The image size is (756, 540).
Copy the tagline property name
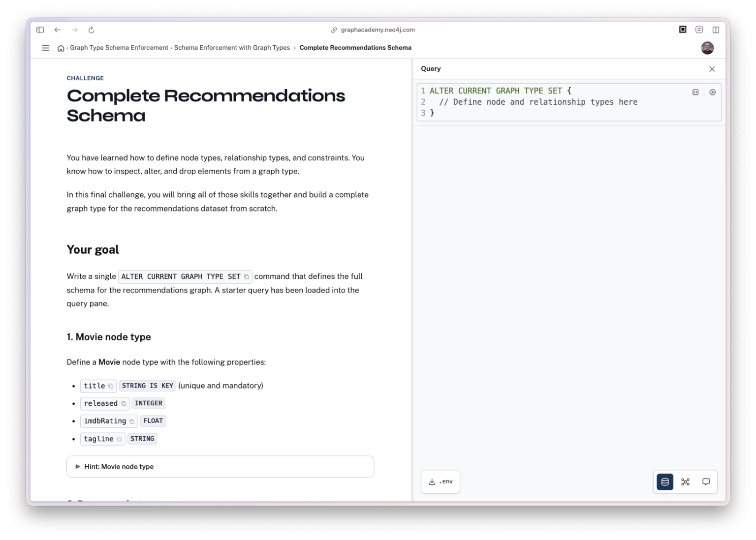click(x=119, y=439)
